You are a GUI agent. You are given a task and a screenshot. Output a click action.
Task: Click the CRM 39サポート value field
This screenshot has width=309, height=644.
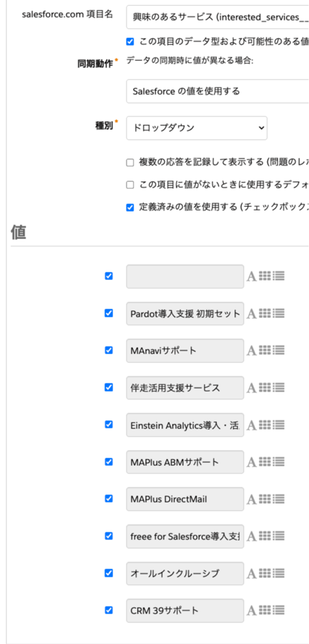pyautogui.click(x=185, y=611)
